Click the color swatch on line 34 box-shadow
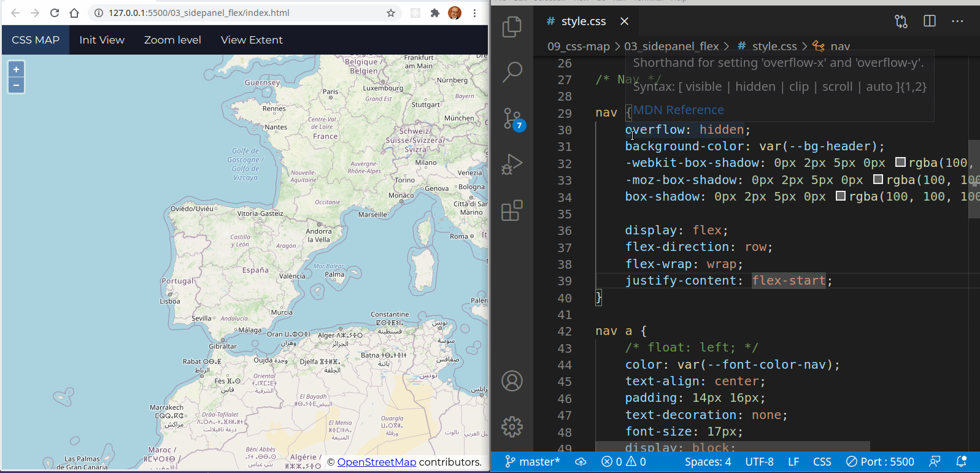Viewport: 980px width, 473px height. [841, 196]
